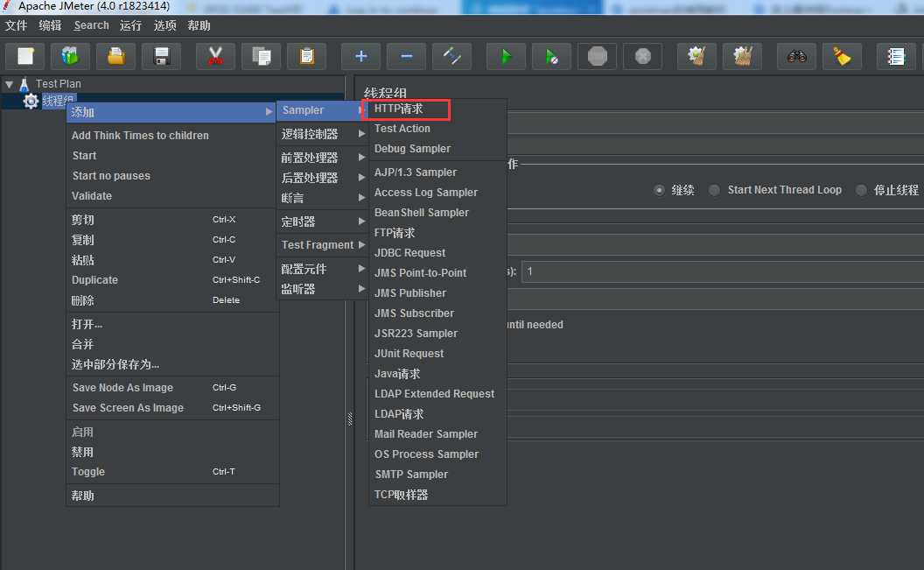Expand the 前置处理器 submenu
Viewport: 924px width, 570px height.
[x=322, y=158]
